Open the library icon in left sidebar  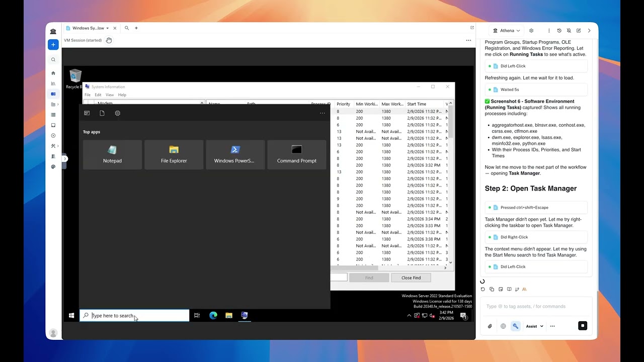(x=53, y=83)
